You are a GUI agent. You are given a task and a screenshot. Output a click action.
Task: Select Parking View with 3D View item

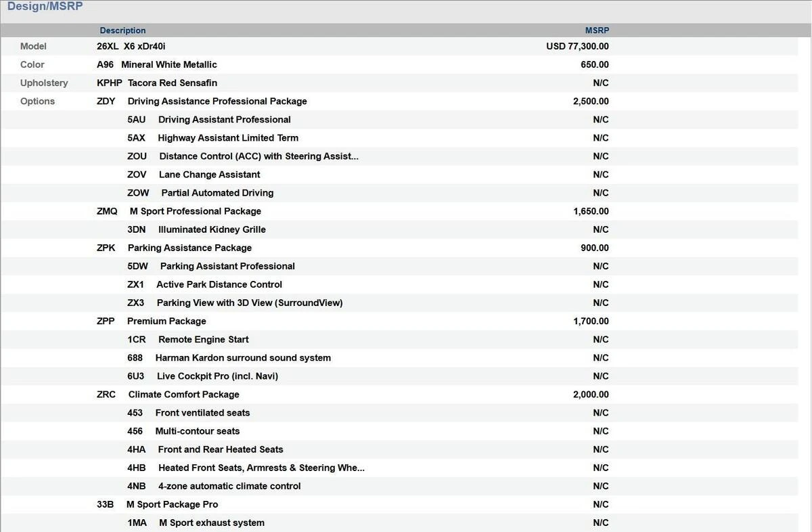pos(249,303)
